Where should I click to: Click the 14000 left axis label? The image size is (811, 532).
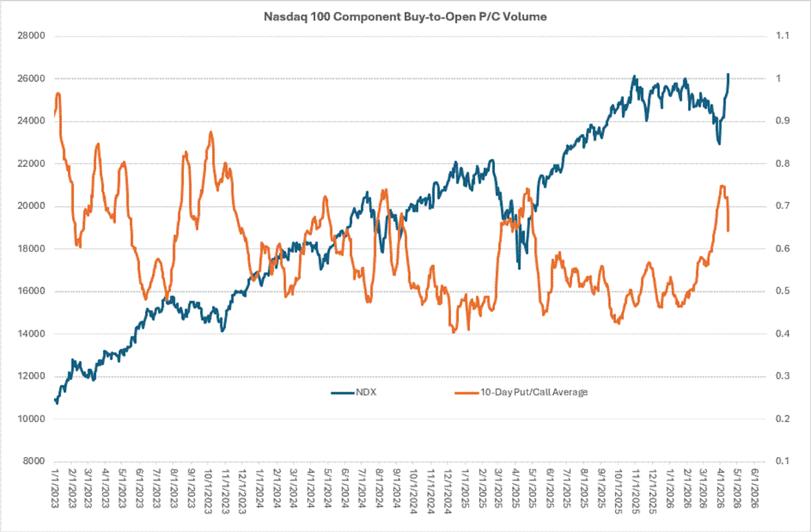click(x=31, y=333)
